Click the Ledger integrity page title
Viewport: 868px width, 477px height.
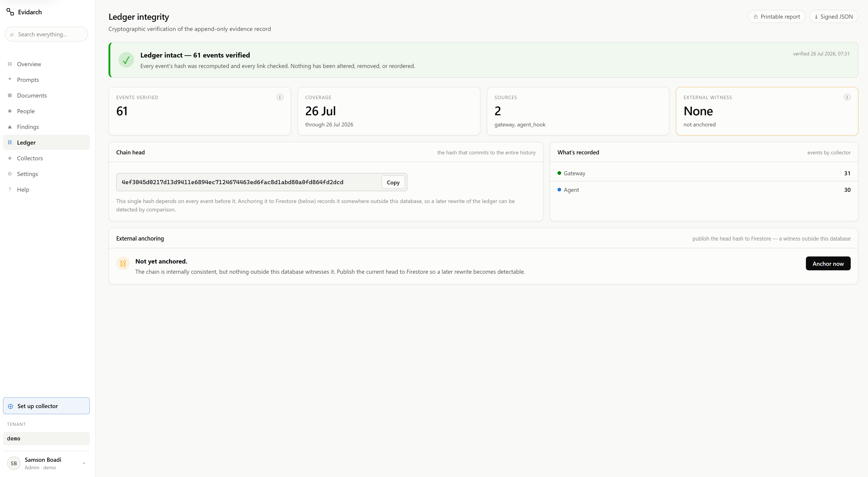[x=139, y=17]
